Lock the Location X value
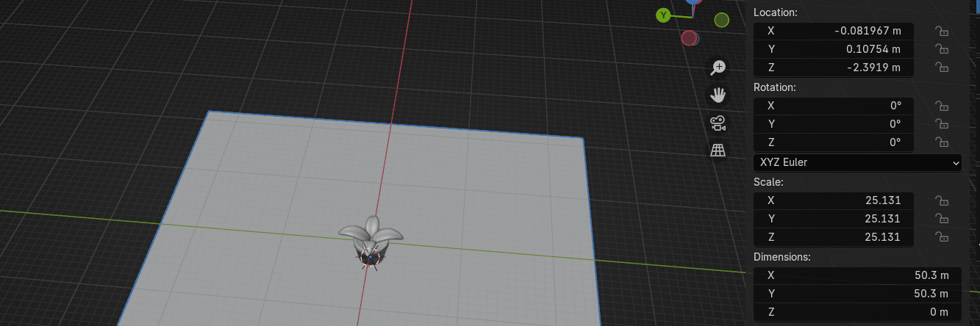The width and height of the screenshot is (980, 326). (940, 31)
